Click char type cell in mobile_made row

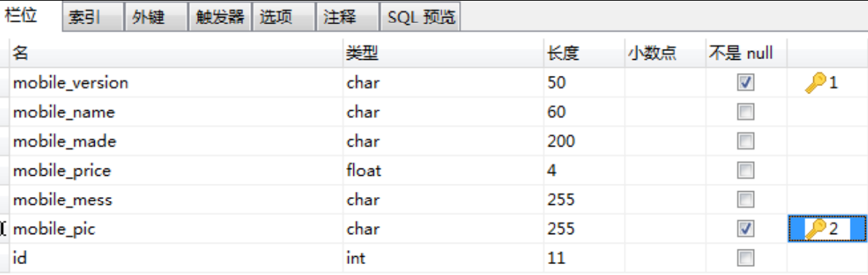click(442, 142)
